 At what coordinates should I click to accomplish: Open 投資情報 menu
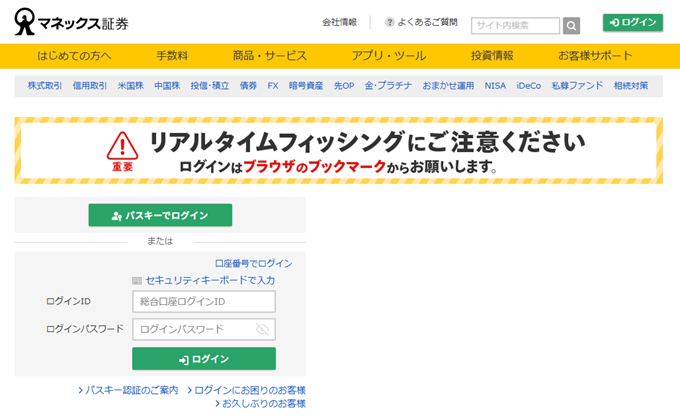point(492,56)
